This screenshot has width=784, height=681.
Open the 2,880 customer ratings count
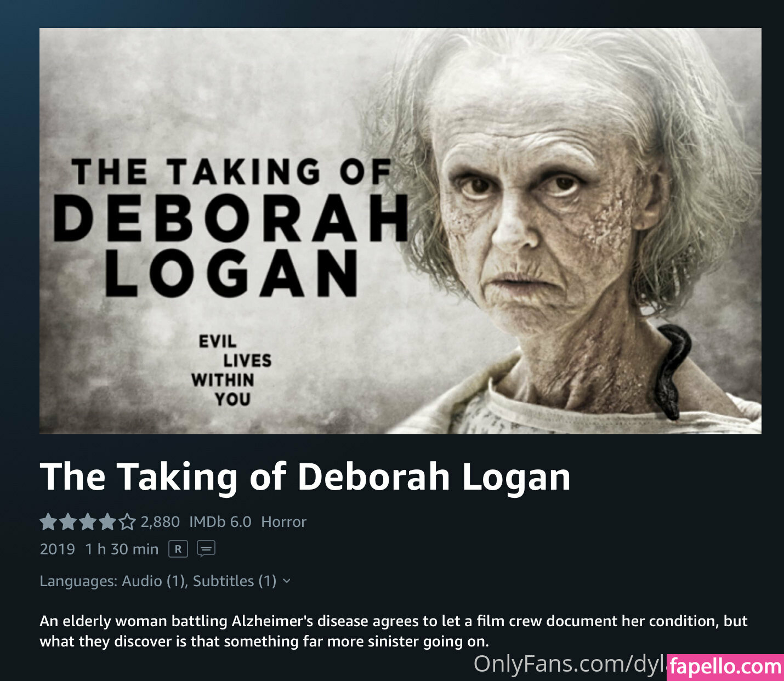(x=160, y=522)
